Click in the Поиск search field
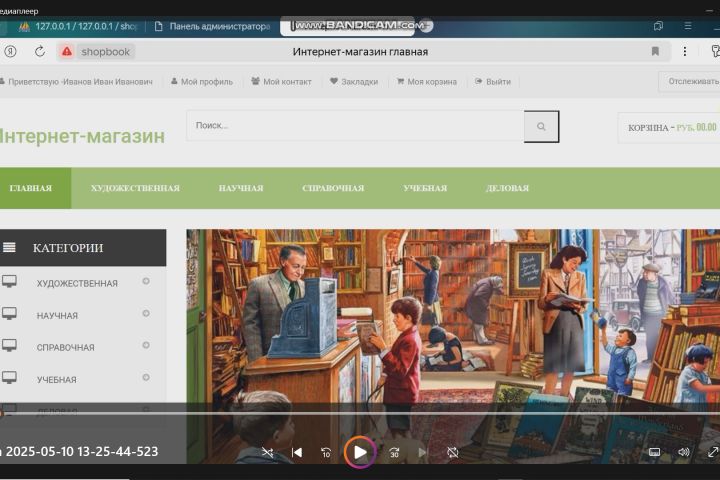The height and width of the screenshot is (480, 720). 355,125
